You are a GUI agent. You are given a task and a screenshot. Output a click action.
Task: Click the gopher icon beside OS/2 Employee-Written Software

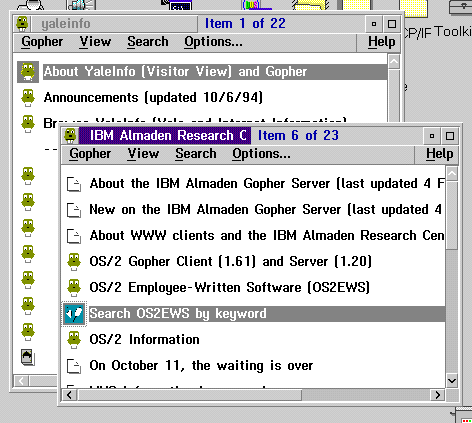pos(74,288)
